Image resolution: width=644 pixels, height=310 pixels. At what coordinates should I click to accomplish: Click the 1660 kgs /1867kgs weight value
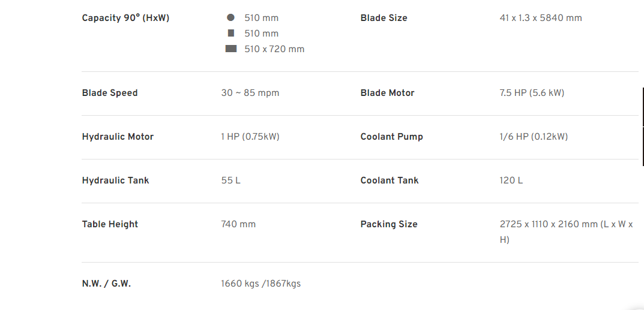261,284
